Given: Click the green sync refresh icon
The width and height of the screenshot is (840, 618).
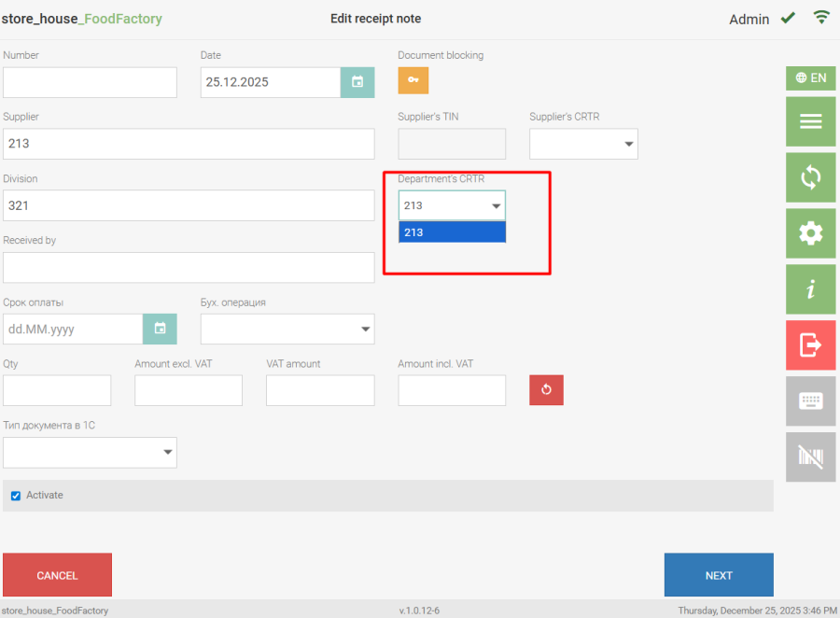Looking at the screenshot, I should tap(810, 177).
